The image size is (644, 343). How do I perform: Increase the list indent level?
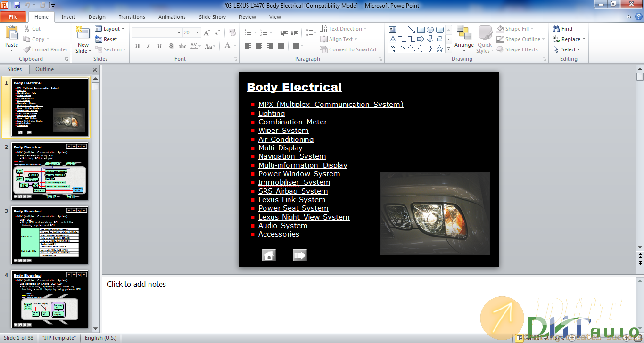pos(295,33)
